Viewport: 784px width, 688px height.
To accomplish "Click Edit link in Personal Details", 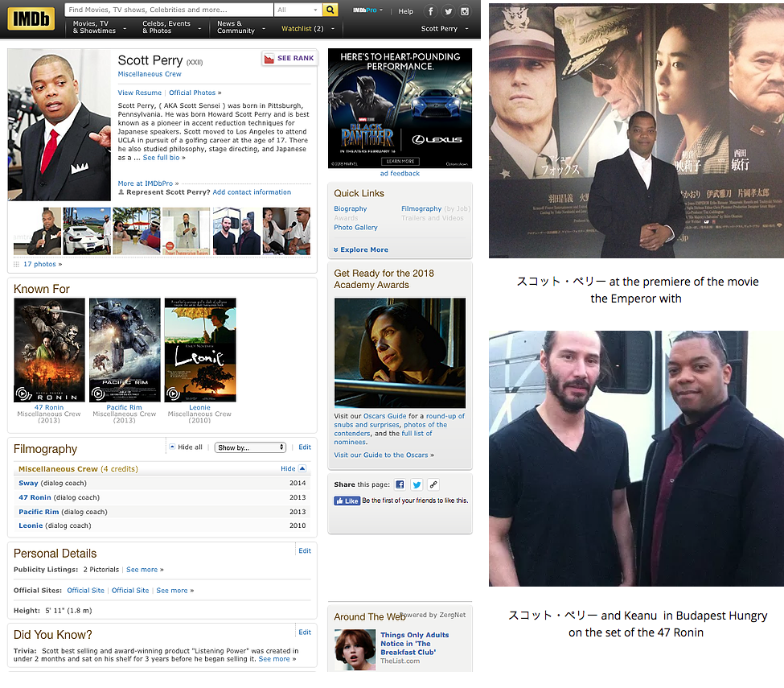I will click(x=305, y=551).
